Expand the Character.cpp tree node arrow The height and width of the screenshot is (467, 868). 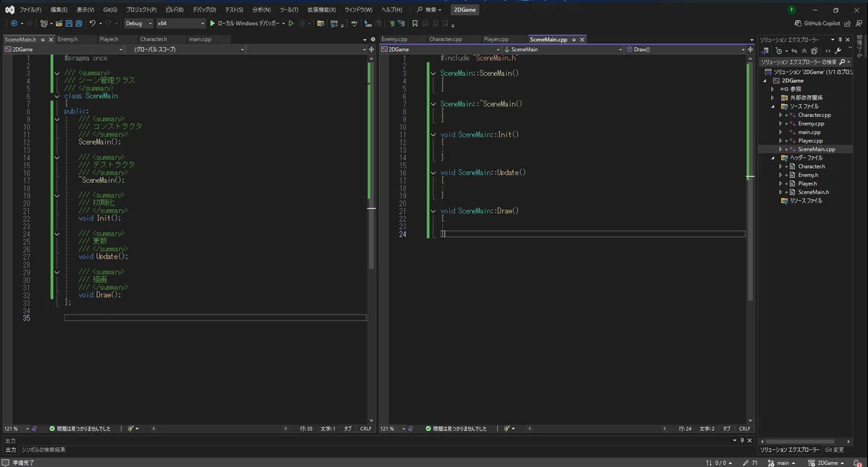[x=780, y=115]
